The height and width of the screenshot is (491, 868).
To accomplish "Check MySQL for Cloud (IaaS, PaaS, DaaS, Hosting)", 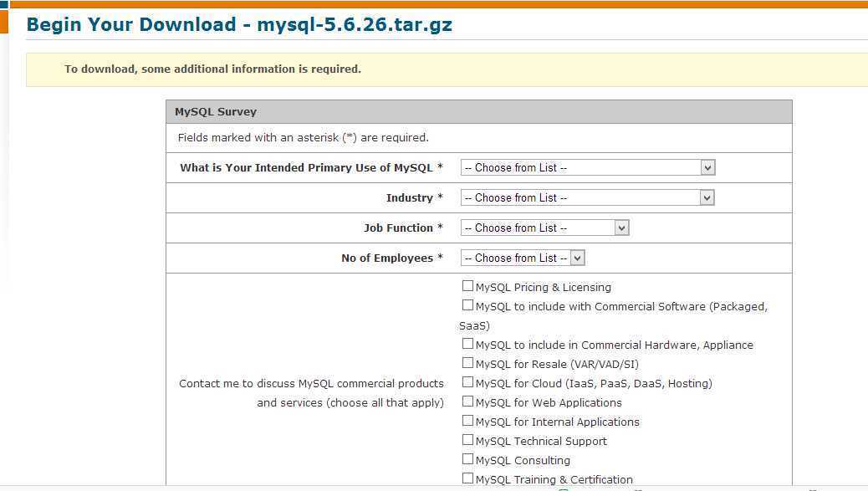I will tap(468, 382).
